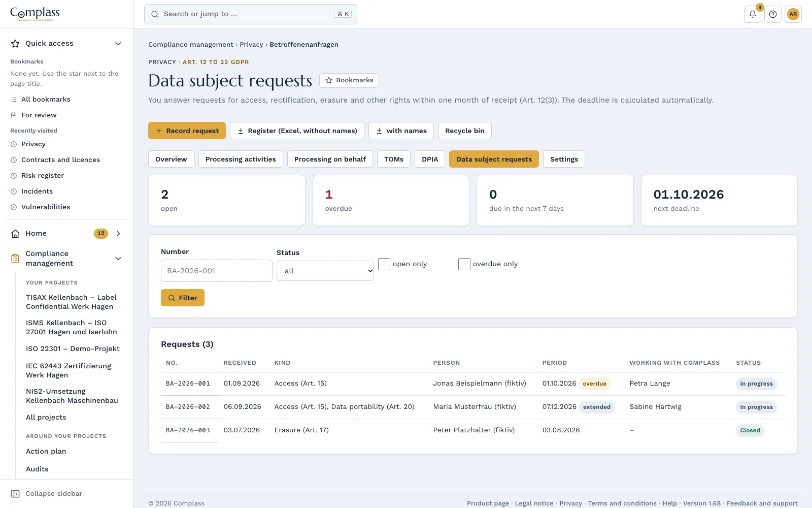812x508 pixels.
Task: Click the Closed status badge of BA-2026-003
Action: click(750, 430)
